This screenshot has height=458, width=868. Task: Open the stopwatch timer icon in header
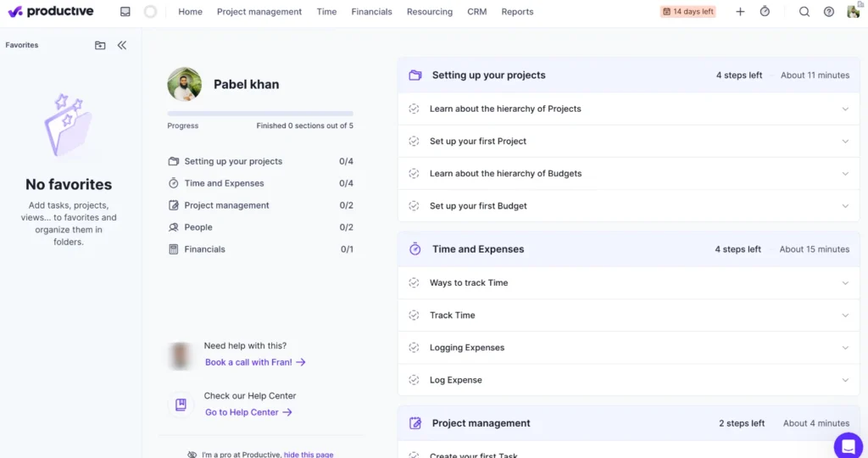(x=765, y=11)
